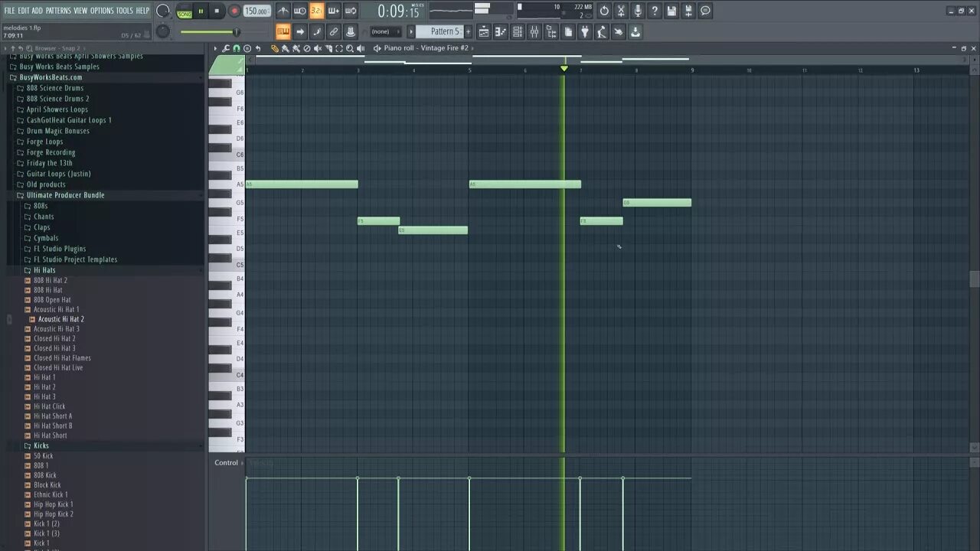Open the piano roll menu arrow
The width and height of the screenshot is (980, 551).
215,48
